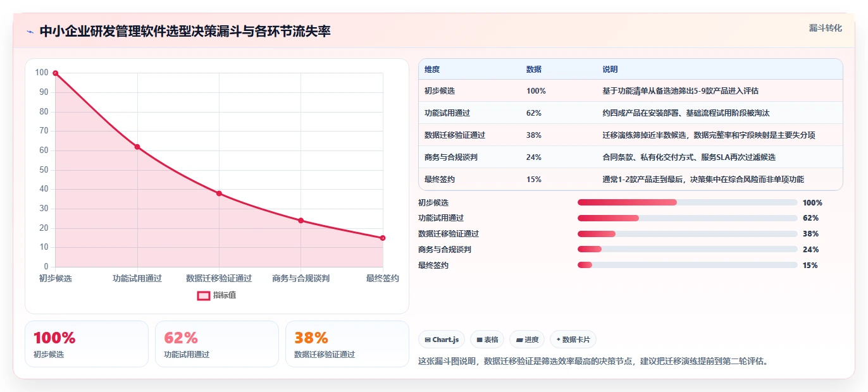868x392 pixels.
Task: Click the description 约四成产品在安装部署、基础流程试用阶段被淘汰
Action: pyautogui.click(x=686, y=113)
